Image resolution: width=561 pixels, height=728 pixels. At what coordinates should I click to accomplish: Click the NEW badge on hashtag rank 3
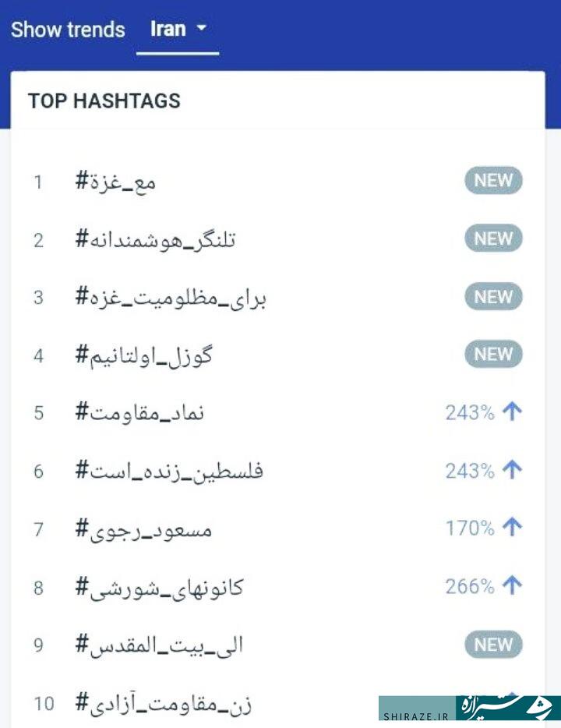[x=493, y=296]
